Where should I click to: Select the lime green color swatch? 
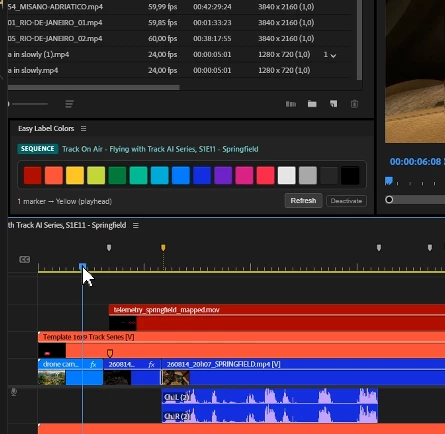96,175
